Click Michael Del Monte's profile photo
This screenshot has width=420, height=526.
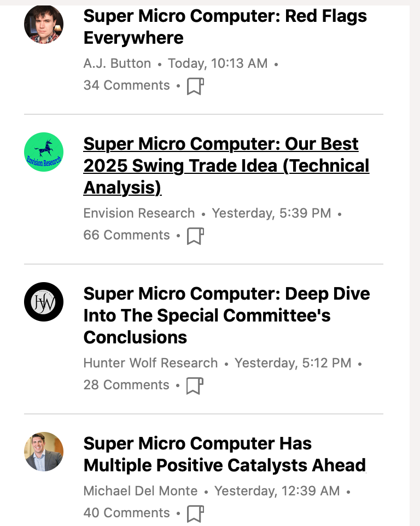pyautogui.click(x=44, y=452)
